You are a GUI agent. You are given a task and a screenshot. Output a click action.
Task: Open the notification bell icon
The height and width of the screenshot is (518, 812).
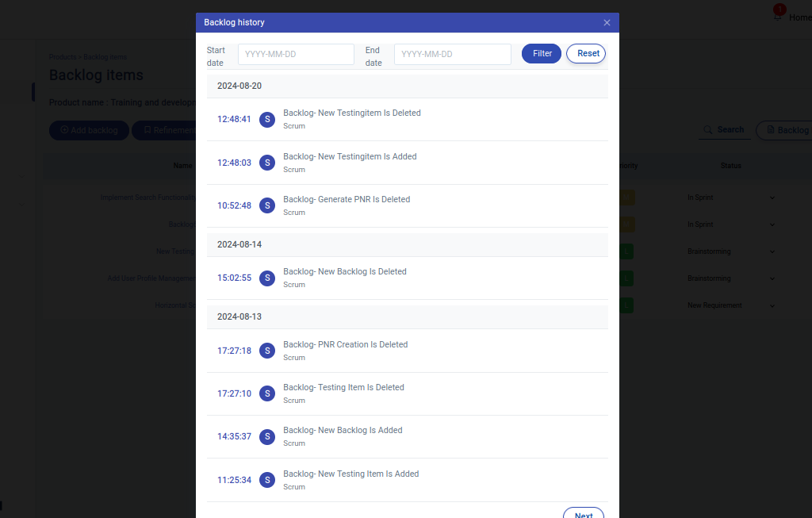[x=778, y=17]
